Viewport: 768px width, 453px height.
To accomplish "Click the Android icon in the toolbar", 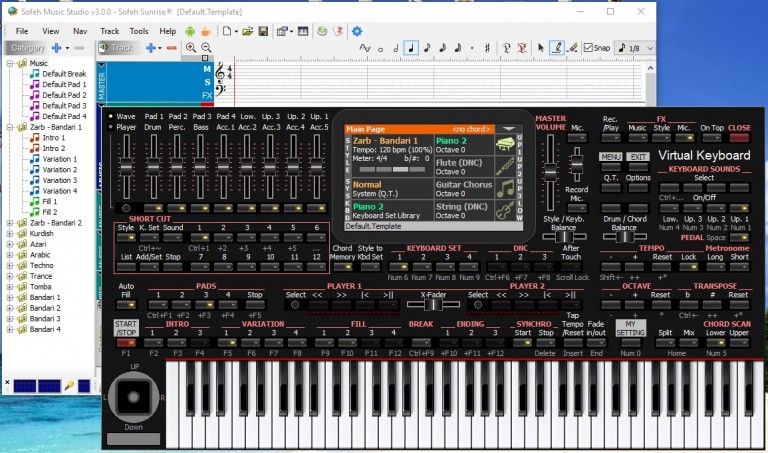I will click(x=190, y=31).
